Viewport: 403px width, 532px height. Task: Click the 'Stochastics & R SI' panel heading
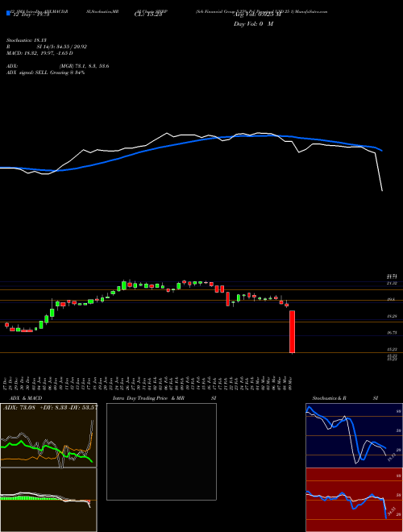(345, 398)
